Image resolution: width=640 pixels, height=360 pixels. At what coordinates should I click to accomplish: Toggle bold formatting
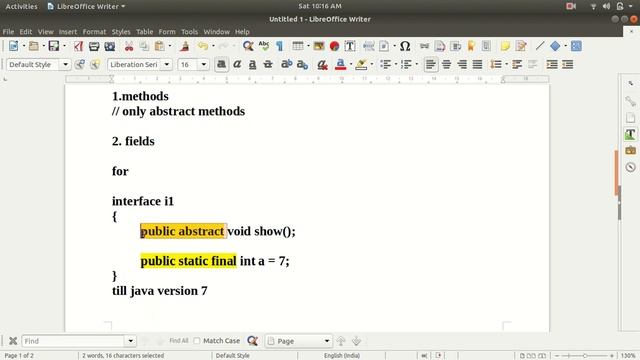click(x=222, y=64)
